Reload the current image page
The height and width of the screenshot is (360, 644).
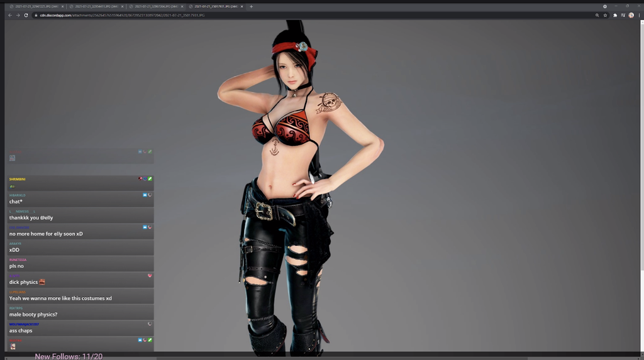26,15
